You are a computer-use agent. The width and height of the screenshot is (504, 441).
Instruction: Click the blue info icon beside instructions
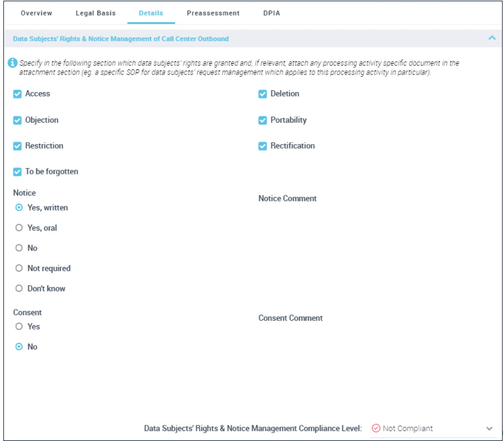point(12,63)
